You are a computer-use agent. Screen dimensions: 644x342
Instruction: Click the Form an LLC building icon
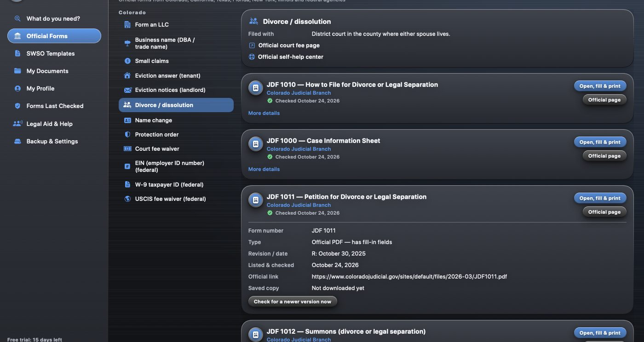[x=127, y=25]
